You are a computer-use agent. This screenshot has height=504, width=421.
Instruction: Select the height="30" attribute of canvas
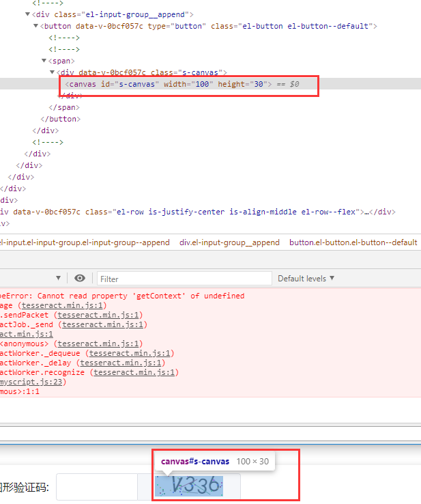243,84
